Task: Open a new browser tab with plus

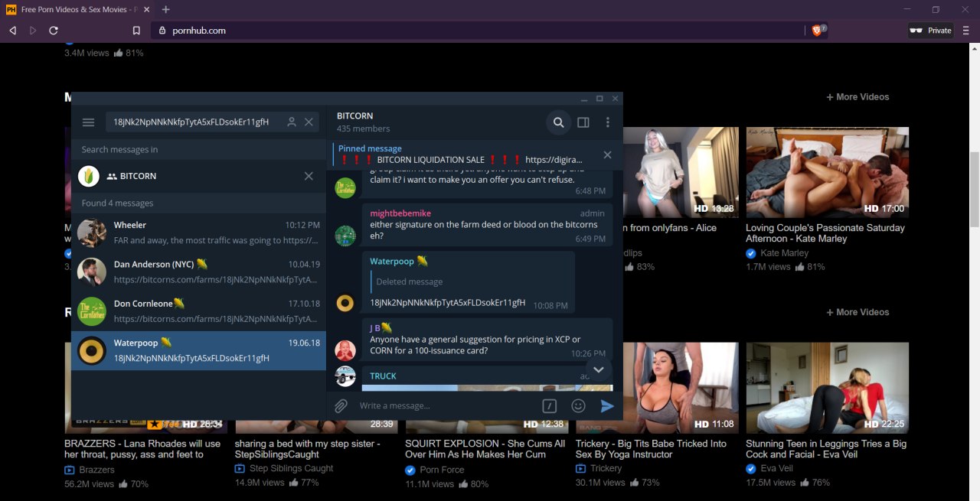Action: coord(166,9)
